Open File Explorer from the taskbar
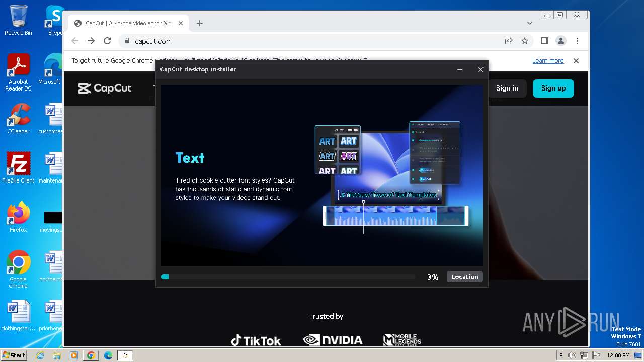 pyautogui.click(x=57, y=355)
